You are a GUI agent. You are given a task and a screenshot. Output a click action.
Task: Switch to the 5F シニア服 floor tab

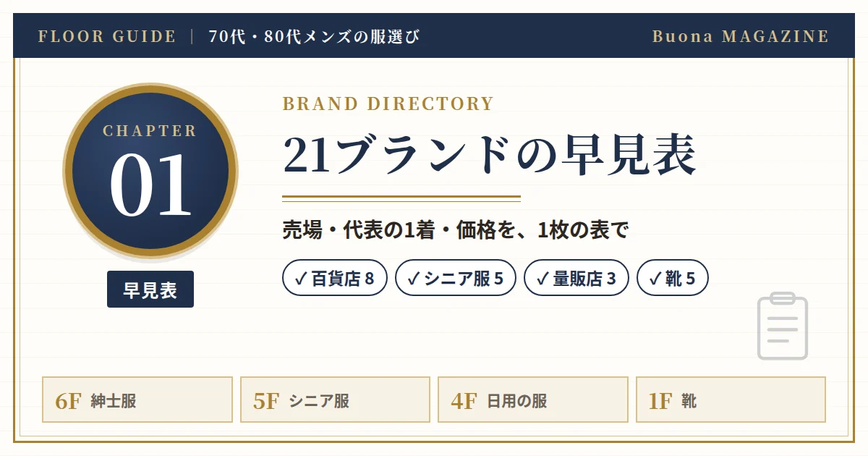click(x=336, y=400)
